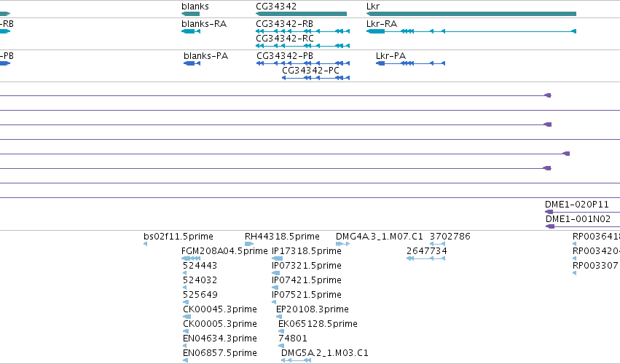
Task: Select feature 524443
Action: (x=200, y=266)
